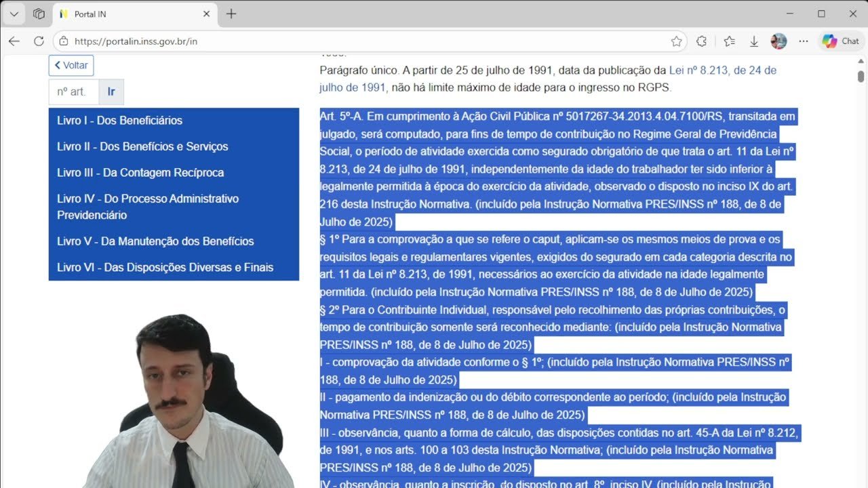The height and width of the screenshot is (488, 868).
Task: Open the favorites list
Action: coord(729,41)
